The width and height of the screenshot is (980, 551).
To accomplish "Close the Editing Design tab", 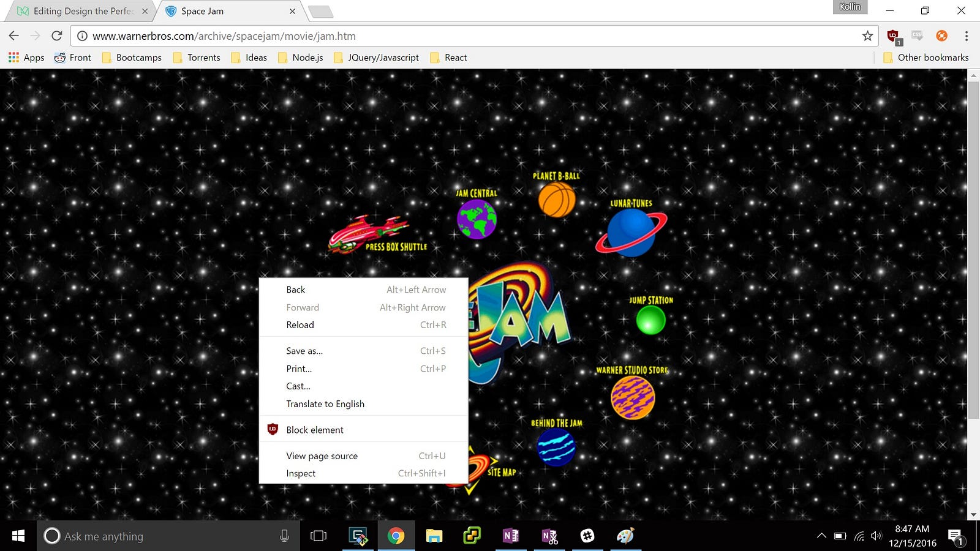I will (x=145, y=11).
